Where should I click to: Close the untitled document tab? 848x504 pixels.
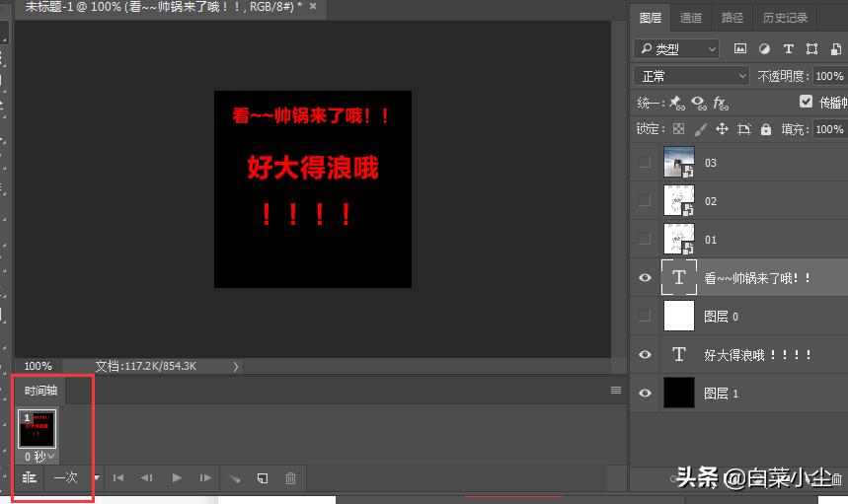click(x=313, y=6)
